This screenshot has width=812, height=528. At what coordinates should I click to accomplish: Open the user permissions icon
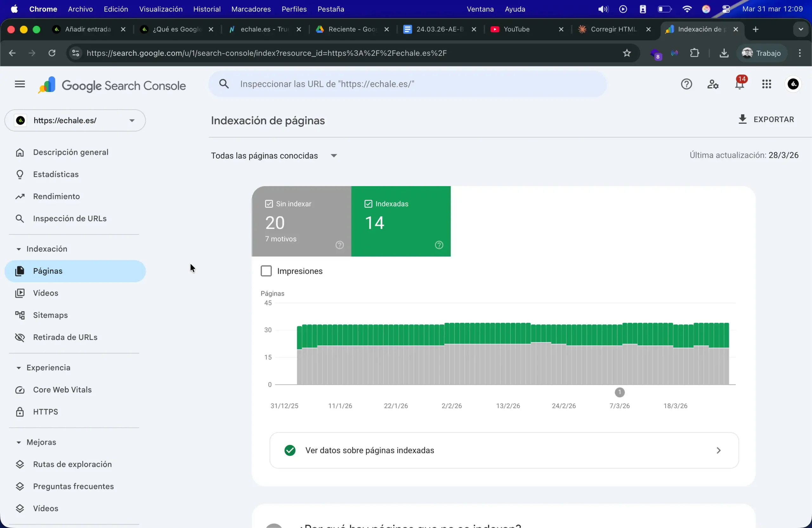[x=713, y=84]
